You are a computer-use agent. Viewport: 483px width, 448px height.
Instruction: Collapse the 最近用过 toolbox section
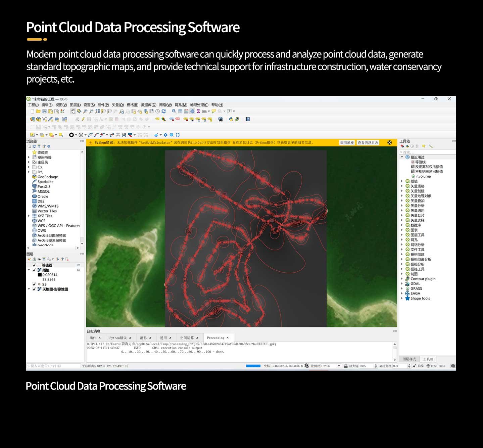402,157
